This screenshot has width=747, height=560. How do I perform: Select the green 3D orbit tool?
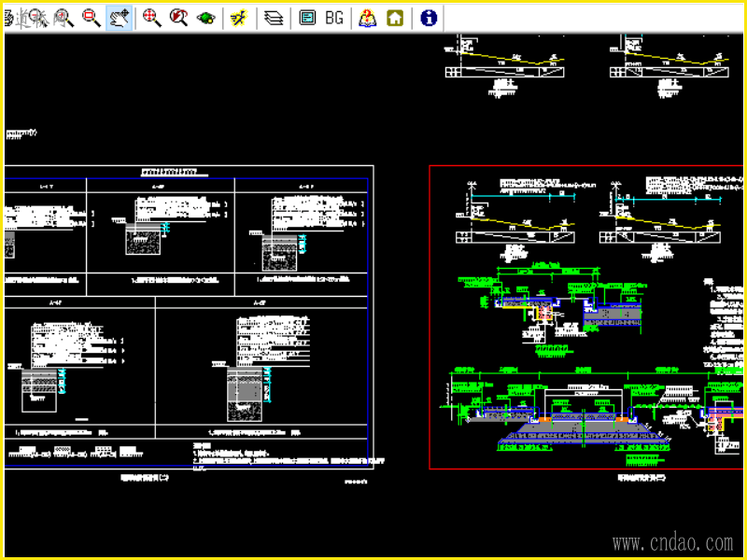(205, 18)
